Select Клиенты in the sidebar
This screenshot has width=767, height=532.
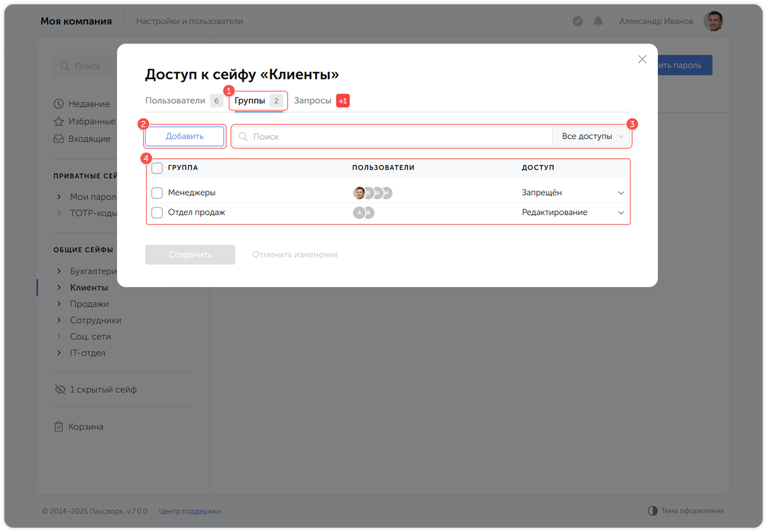coord(89,287)
